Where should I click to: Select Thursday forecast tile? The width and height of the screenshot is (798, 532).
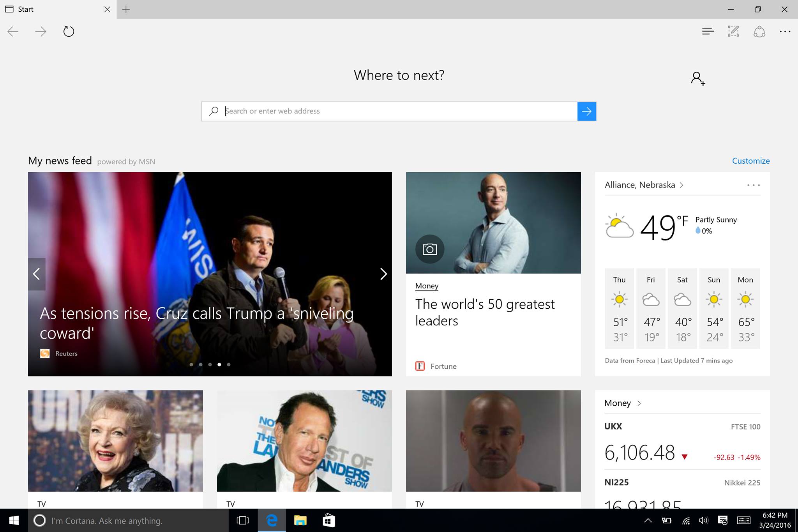tap(620, 308)
